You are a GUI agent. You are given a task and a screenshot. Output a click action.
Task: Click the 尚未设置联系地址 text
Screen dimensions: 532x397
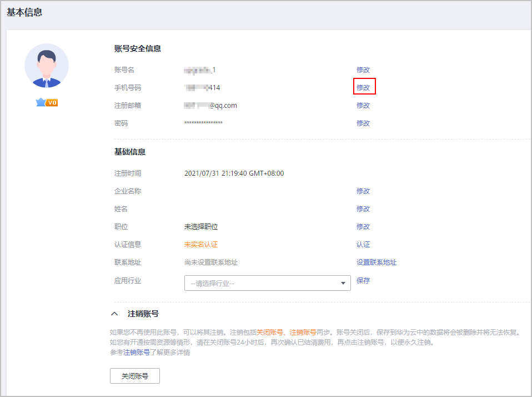(x=211, y=262)
